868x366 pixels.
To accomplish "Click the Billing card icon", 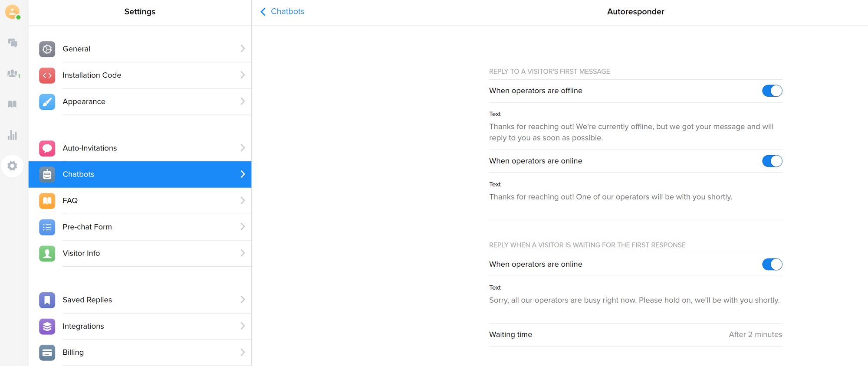I will [x=47, y=353].
